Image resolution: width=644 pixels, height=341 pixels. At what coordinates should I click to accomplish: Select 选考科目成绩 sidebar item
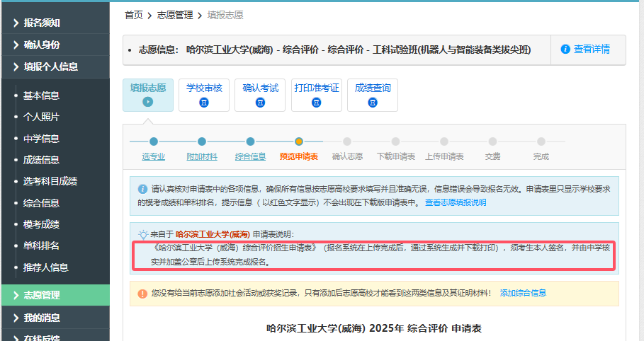pyautogui.click(x=50, y=181)
